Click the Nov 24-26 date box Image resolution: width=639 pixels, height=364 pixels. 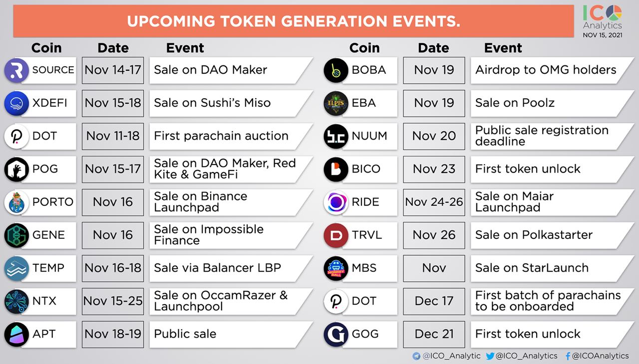(x=434, y=202)
